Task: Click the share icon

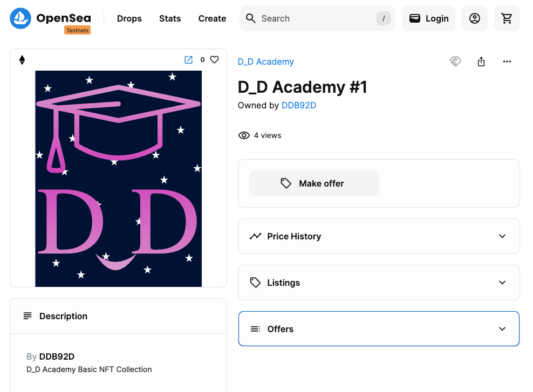Action: 481,61
